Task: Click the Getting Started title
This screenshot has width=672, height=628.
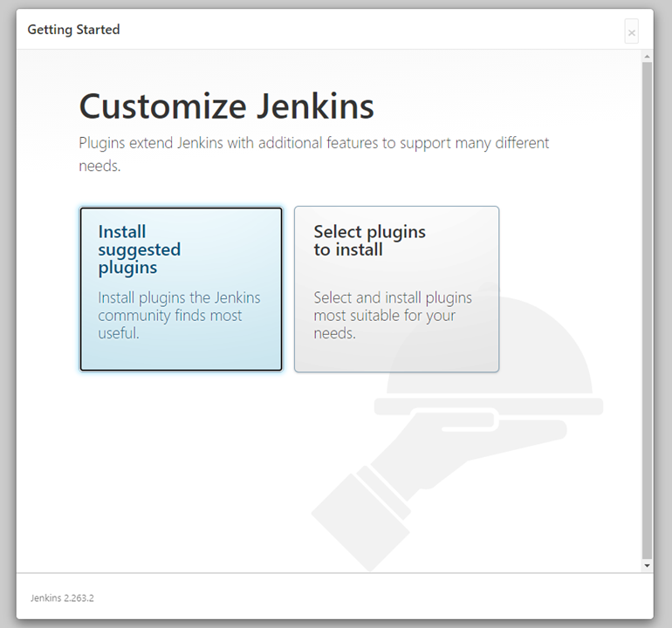Action: pyautogui.click(x=73, y=30)
